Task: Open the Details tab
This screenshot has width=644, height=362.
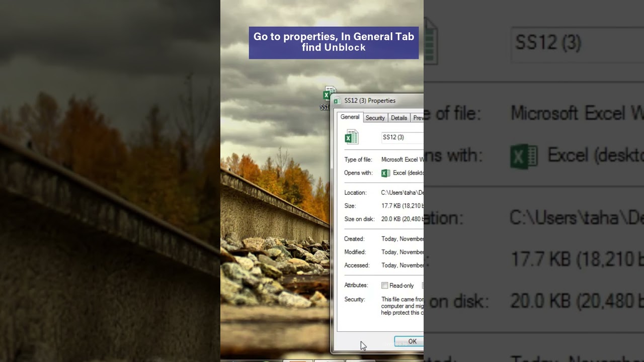Action: pos(399,118)
